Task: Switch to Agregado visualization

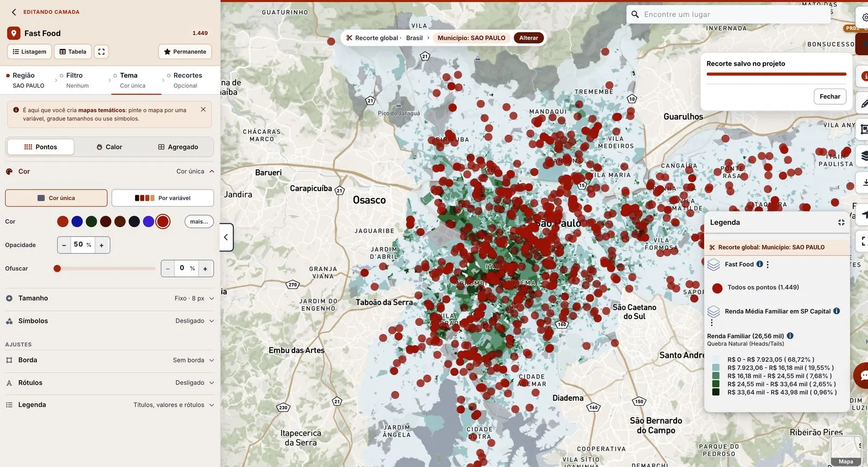Action: click(178, 147)
